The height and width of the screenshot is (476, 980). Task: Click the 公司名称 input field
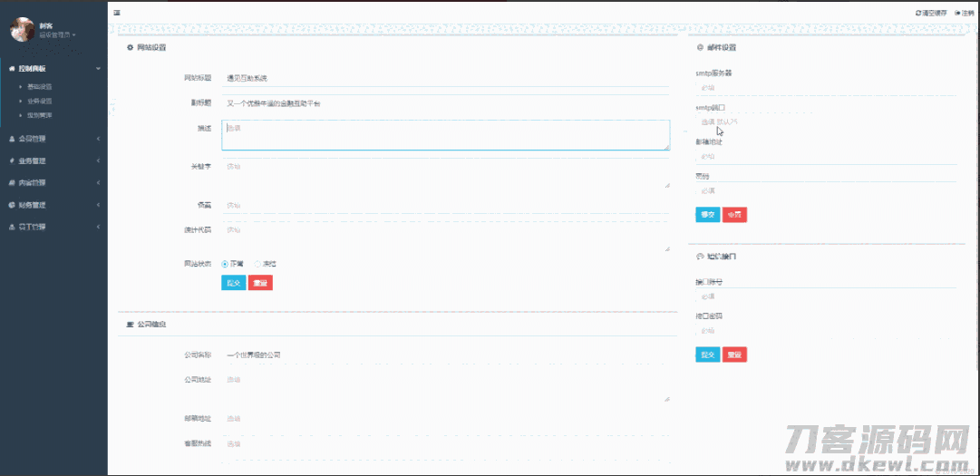tap(446, 355)
